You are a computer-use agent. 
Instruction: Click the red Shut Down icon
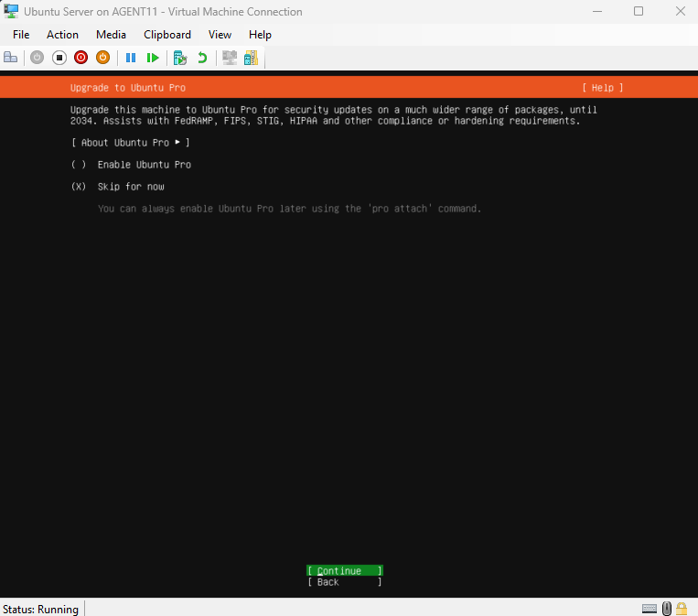(x=81, y=58)
